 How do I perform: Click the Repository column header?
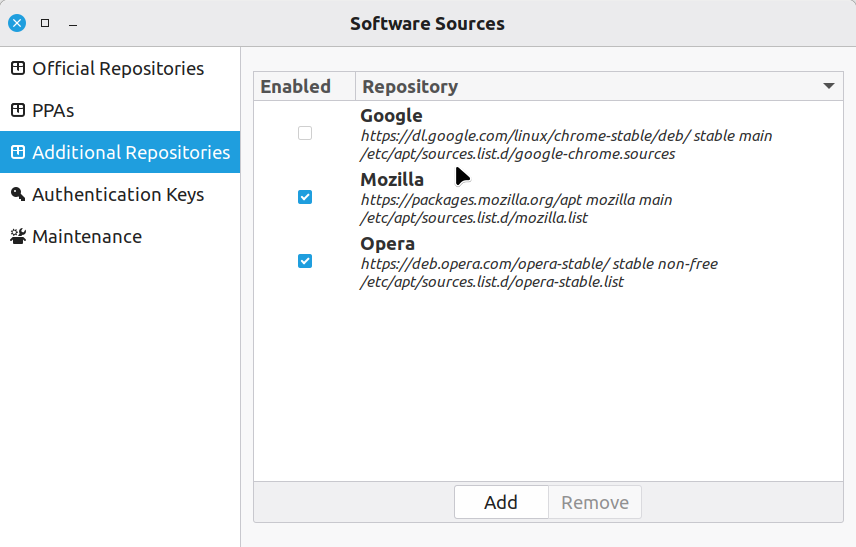(x=599, y=86)
